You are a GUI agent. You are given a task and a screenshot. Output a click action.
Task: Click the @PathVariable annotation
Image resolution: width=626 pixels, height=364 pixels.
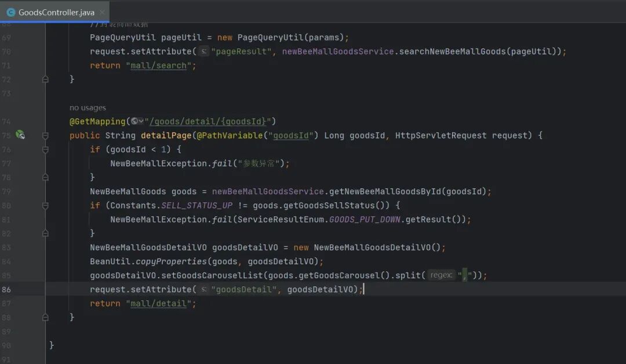230,135
